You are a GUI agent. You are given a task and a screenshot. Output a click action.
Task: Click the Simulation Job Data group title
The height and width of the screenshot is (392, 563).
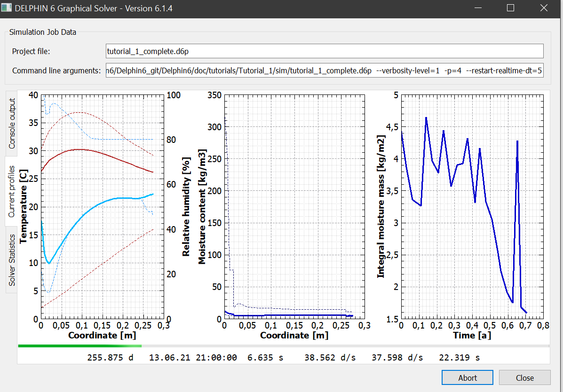click(43, 32)
